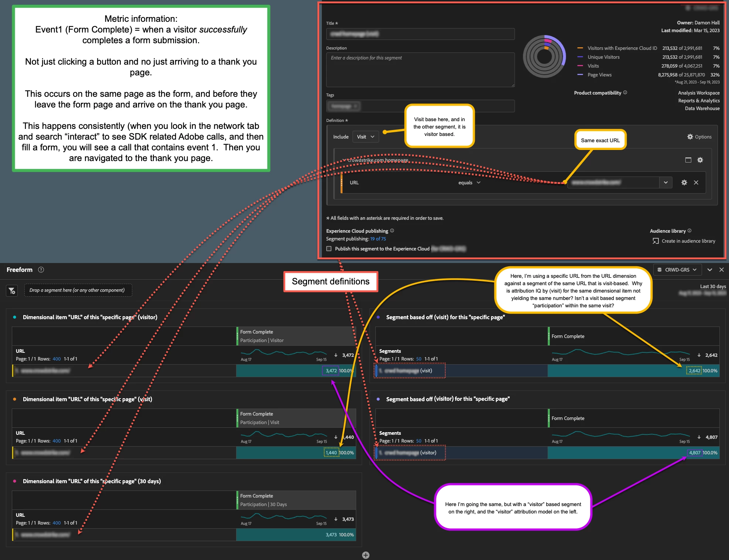Enable Publish this segment to Experience Cloud

pyautogui.click(x=329, y=249)
